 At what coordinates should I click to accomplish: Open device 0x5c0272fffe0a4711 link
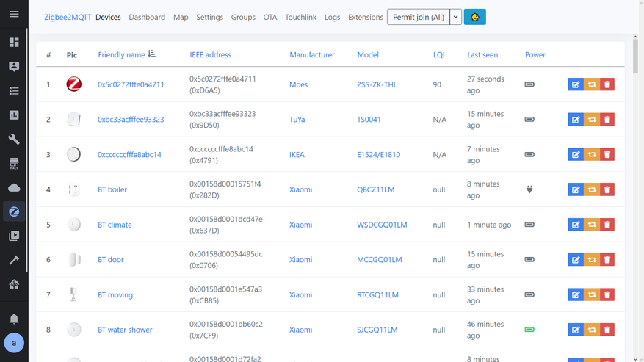(x=131, y=84)
